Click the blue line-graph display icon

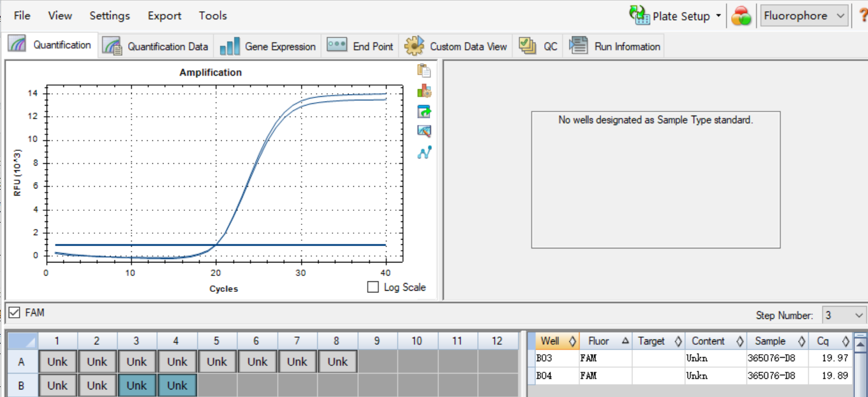coord(424,153)
